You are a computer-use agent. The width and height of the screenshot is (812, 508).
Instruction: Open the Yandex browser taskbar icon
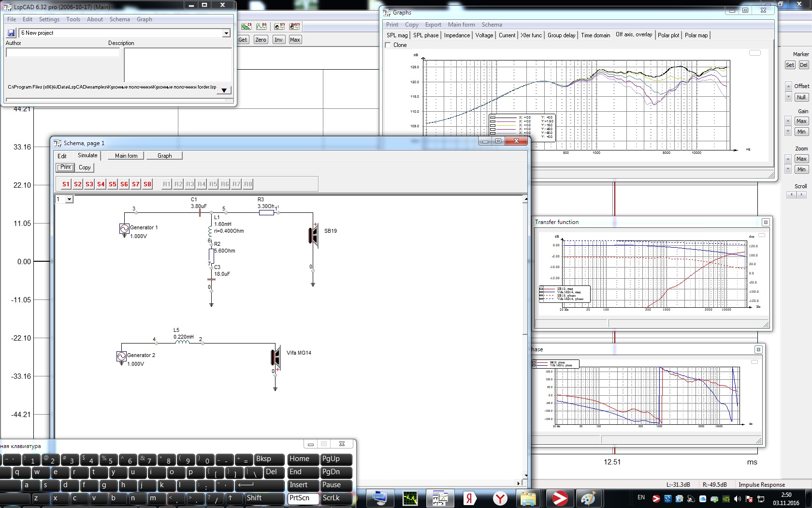(x=500, y=498)
